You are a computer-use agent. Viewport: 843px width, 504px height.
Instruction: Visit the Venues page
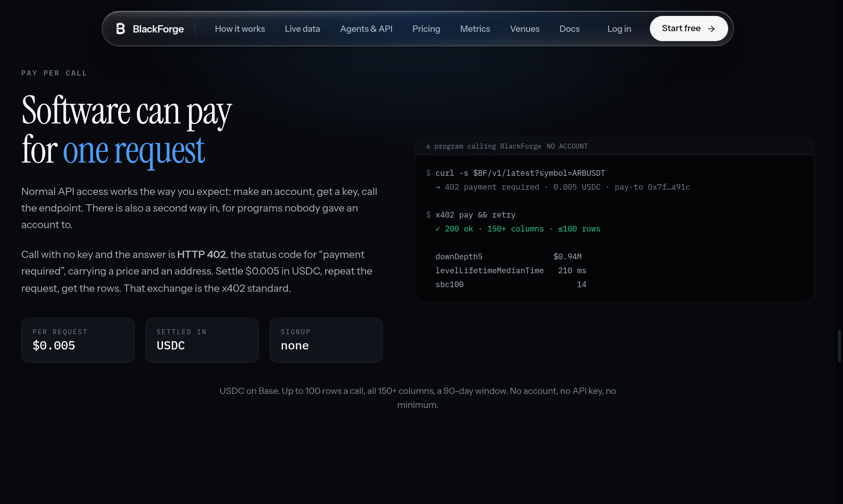click(524, 29)
